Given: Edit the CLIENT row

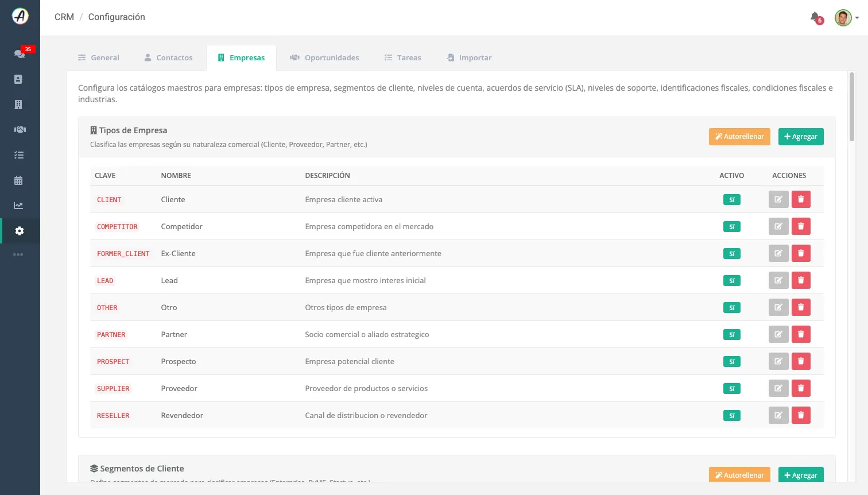Looking at the screenshot, I should pos(778,199).
